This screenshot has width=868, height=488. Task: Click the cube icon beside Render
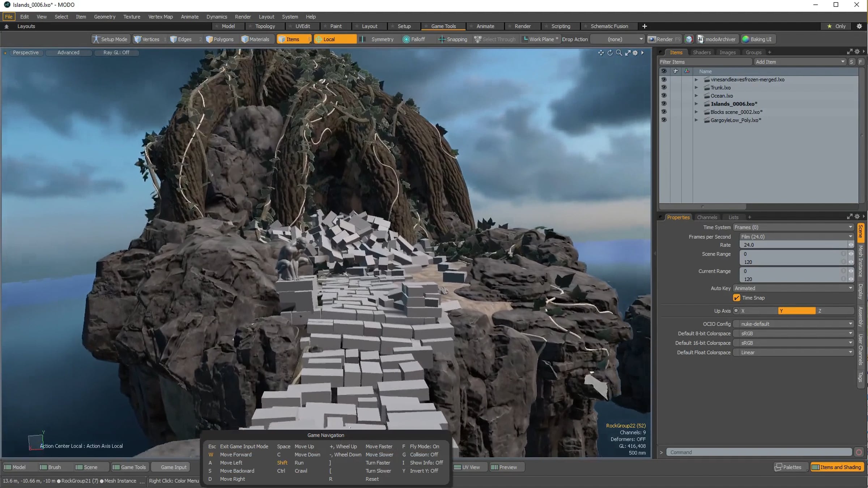pos(689,39)
